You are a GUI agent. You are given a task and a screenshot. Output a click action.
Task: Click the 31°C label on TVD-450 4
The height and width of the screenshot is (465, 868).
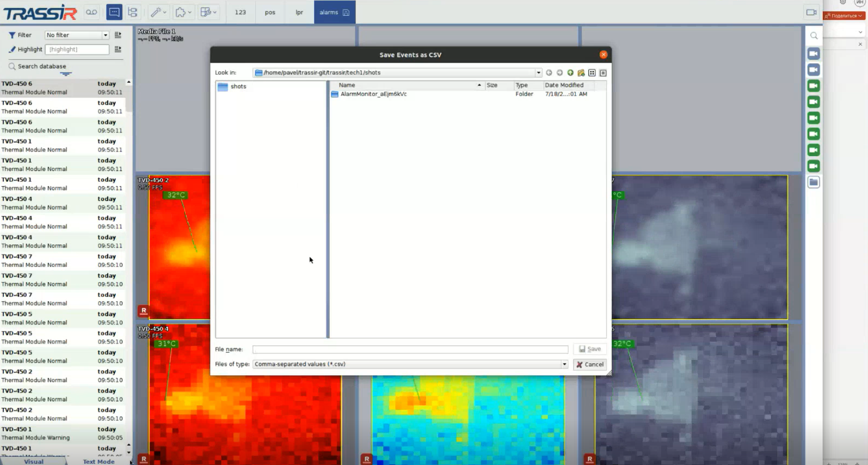[167, 344]
